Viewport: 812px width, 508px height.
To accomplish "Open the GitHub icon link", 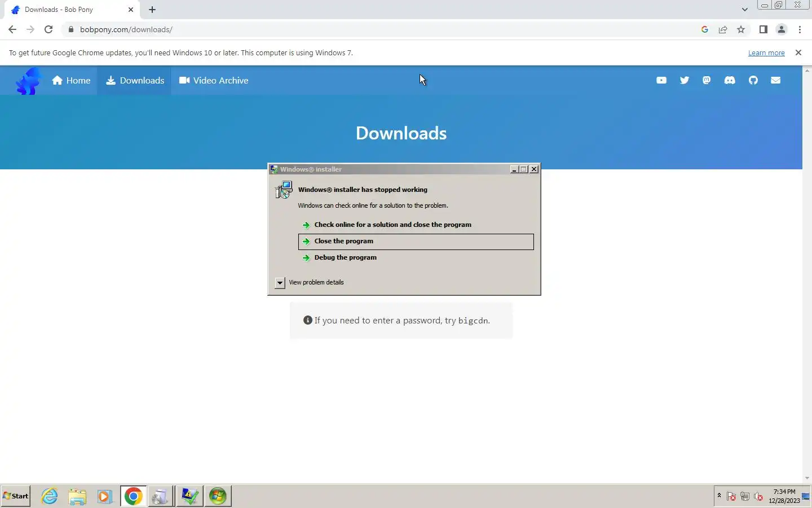I will click(x=753, y=80).
